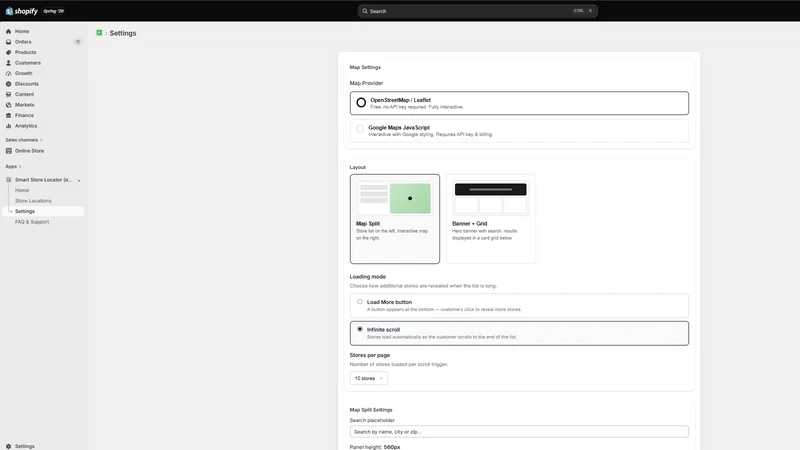Click the Products tag icon
This screenshot has width=800, height=450.
(8, 52)
